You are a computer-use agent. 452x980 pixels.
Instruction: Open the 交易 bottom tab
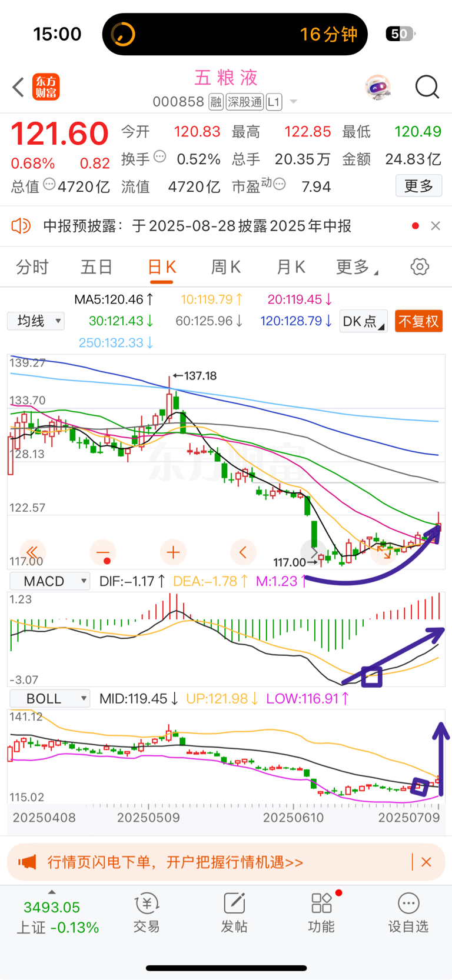pos(147,912)
